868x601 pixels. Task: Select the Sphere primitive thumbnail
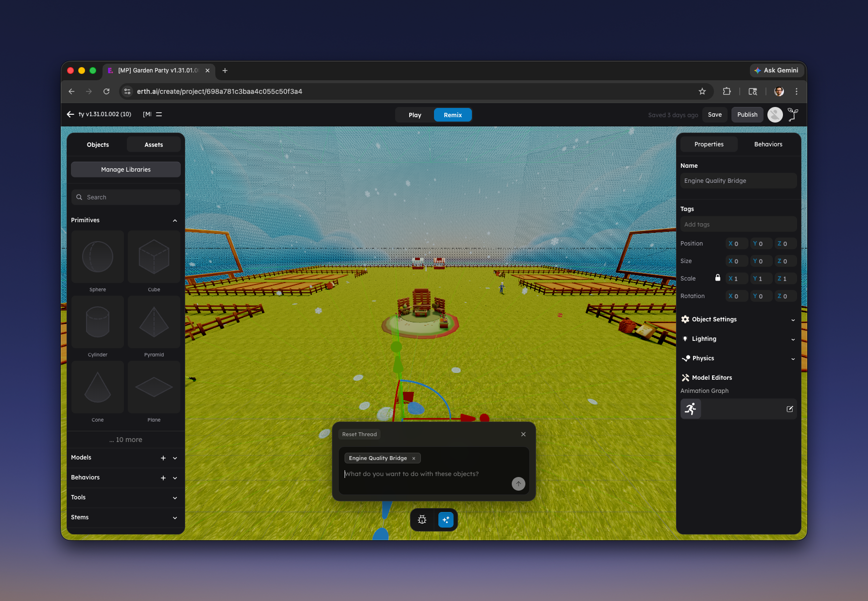pyautogui.click(x=98, y=257)
